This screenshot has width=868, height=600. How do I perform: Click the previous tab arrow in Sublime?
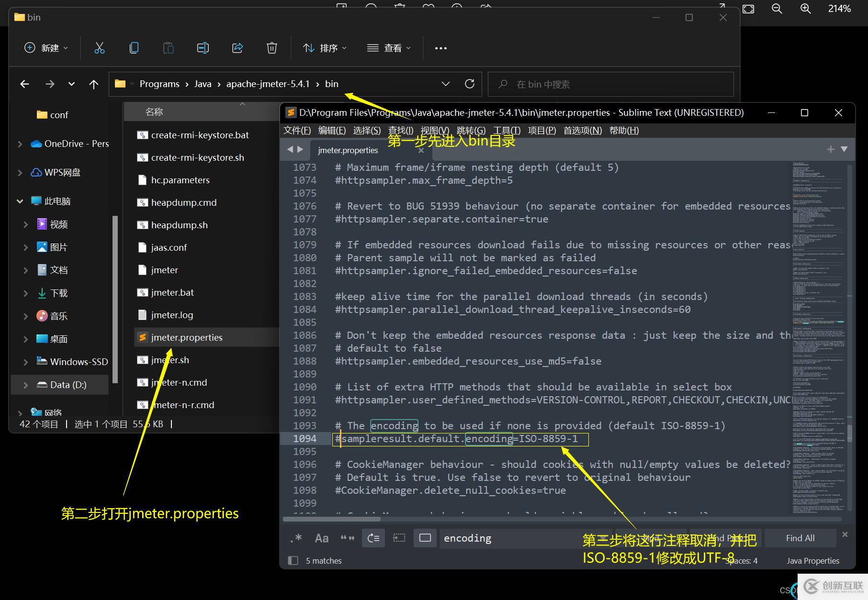pos(290,149)
